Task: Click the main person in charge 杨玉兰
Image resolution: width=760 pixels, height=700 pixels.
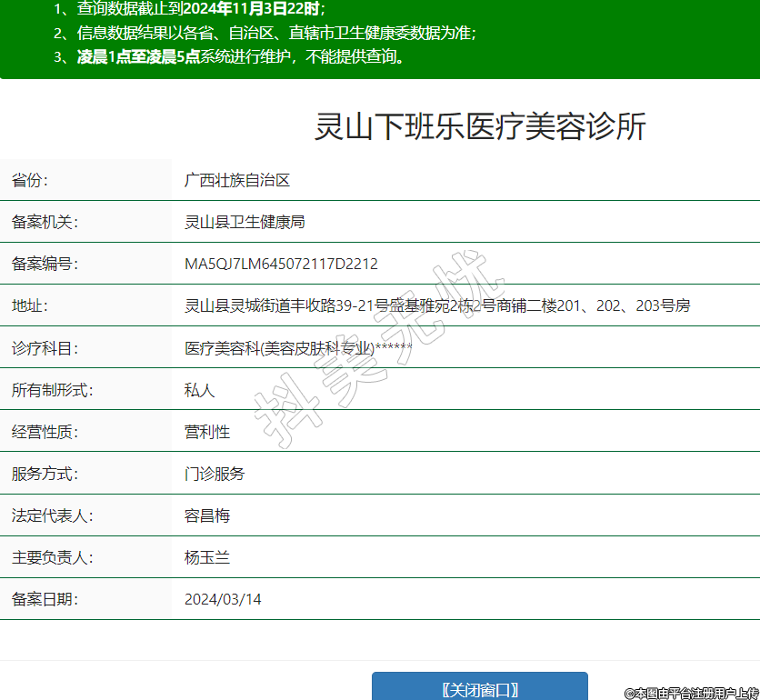Action: [x=207, y=557]
